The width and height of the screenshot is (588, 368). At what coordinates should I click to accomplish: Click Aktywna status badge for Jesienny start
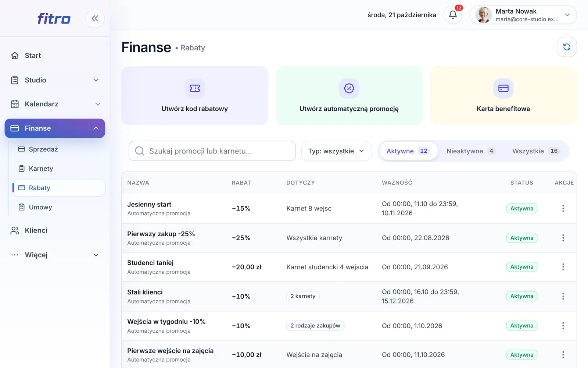click(522, 208)
